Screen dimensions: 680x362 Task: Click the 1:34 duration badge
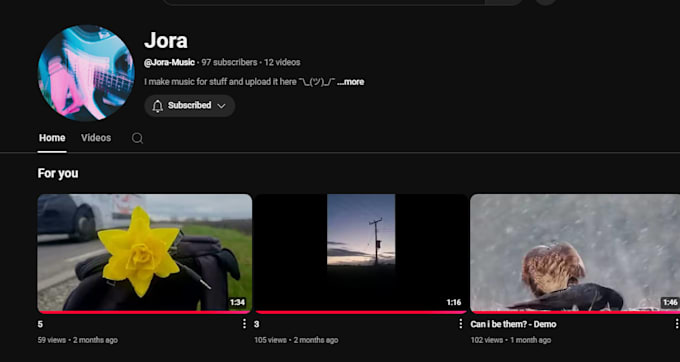(237, 302)
